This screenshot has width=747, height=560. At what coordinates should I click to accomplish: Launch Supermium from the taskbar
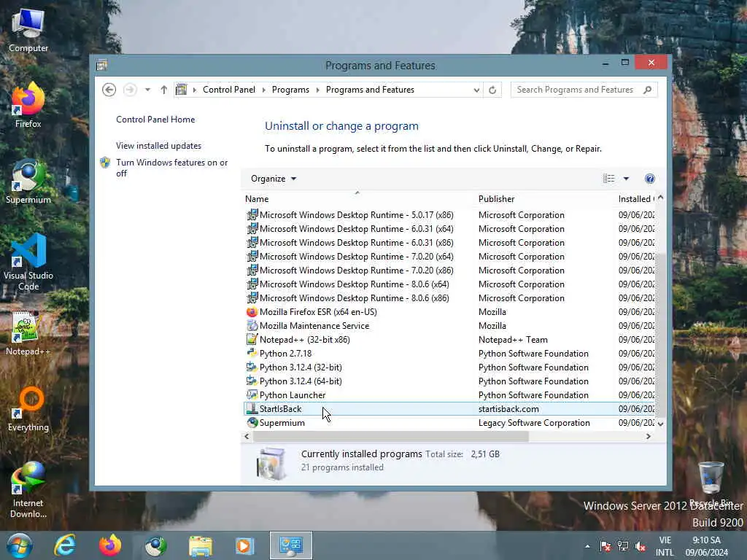[x=155, y=545]
